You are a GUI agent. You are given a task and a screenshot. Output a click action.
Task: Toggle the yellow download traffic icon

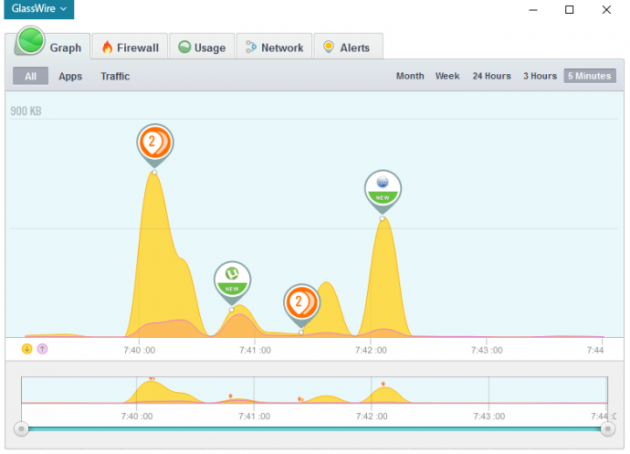[27, 349]
